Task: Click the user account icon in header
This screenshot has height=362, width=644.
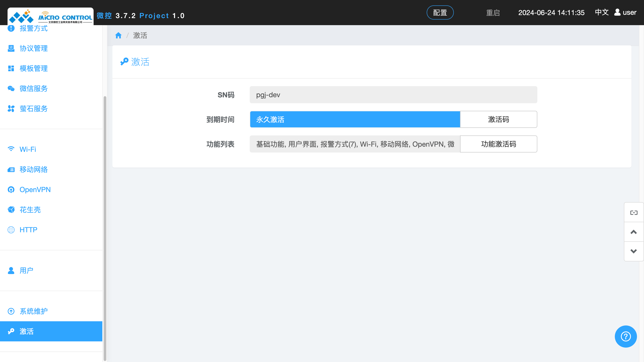Action: coord(617,12)
